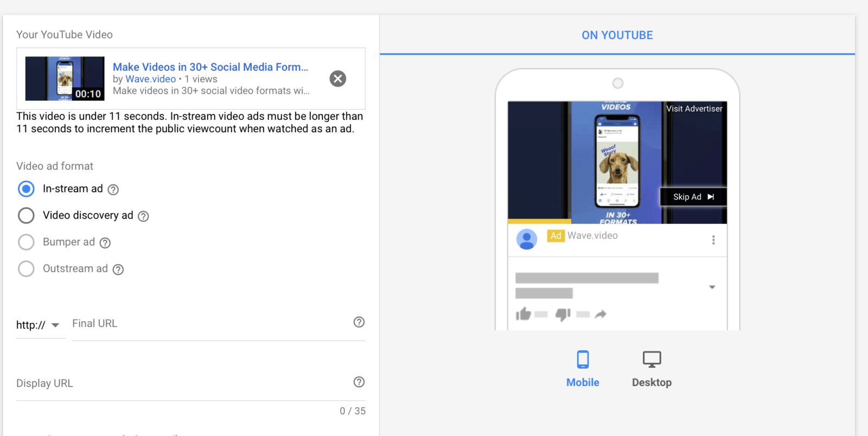Click the Wave.video advertiser name in preview
This screenshot has width=868, height=436.
[592, 235]
